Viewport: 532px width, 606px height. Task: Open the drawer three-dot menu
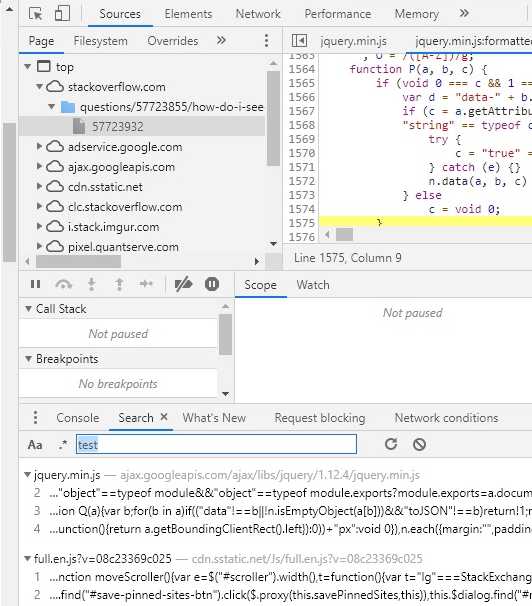point(35,417)
